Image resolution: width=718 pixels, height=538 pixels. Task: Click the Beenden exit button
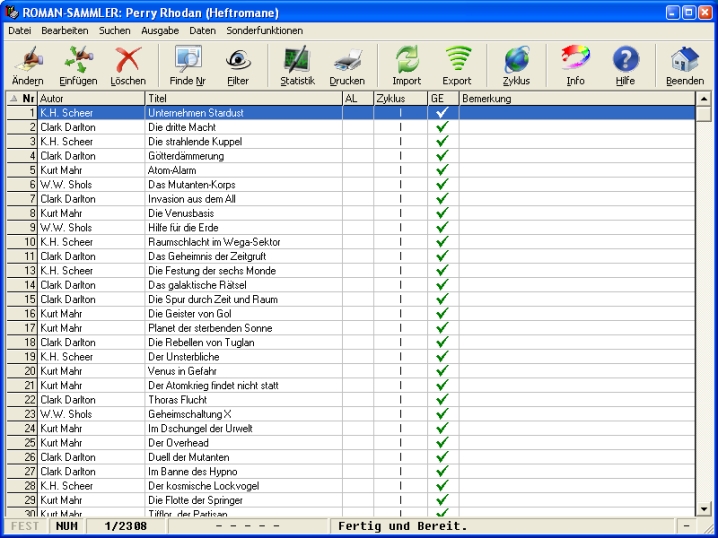coord(685,65)
